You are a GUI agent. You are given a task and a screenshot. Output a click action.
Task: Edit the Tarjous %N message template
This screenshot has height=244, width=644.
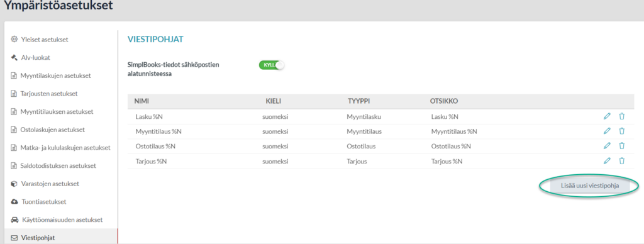tap(607, 161)
